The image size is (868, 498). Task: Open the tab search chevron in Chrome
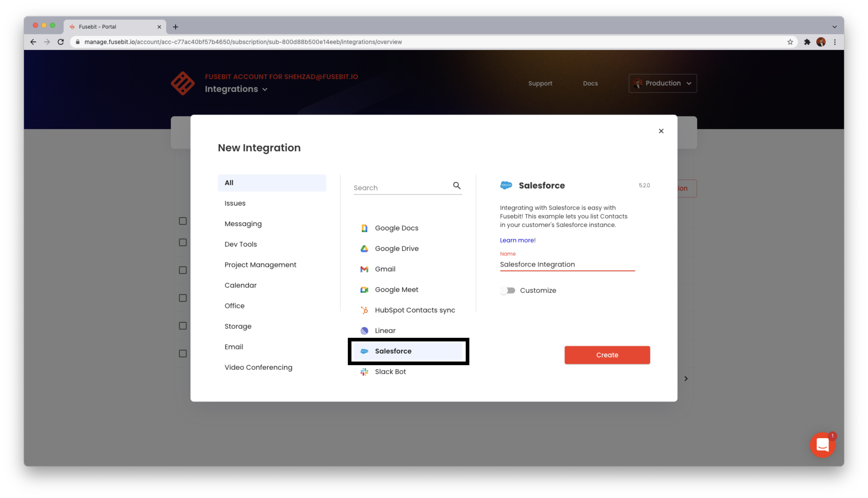[834, 27]
